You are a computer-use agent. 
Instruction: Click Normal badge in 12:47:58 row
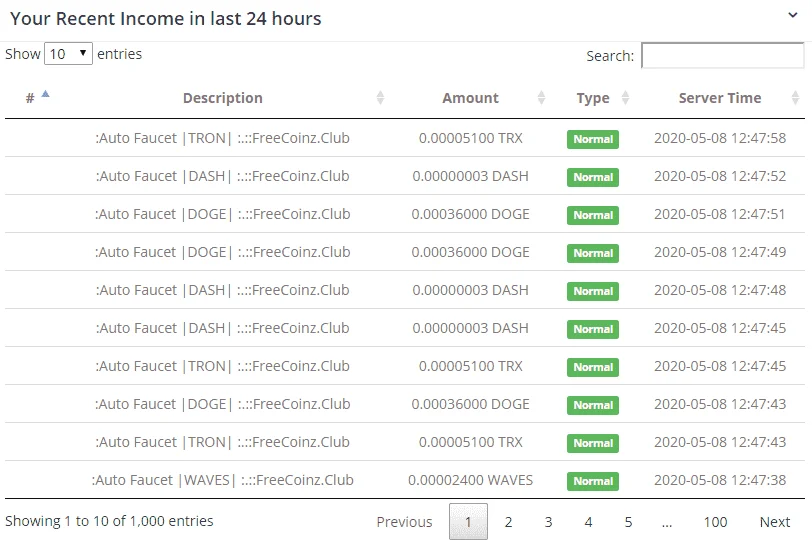(593, 139)
